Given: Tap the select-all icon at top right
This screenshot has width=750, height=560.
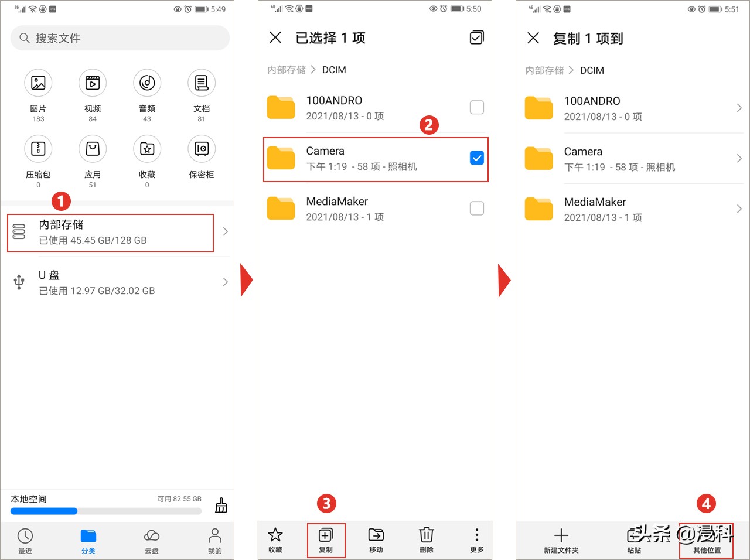Looking at the screenshot, I should [476, 37].
